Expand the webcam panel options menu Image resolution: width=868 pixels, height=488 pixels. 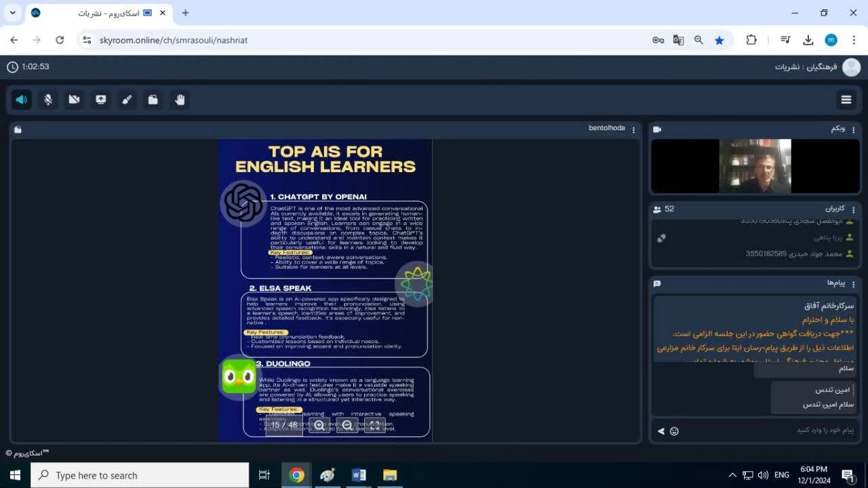(854, 129)
